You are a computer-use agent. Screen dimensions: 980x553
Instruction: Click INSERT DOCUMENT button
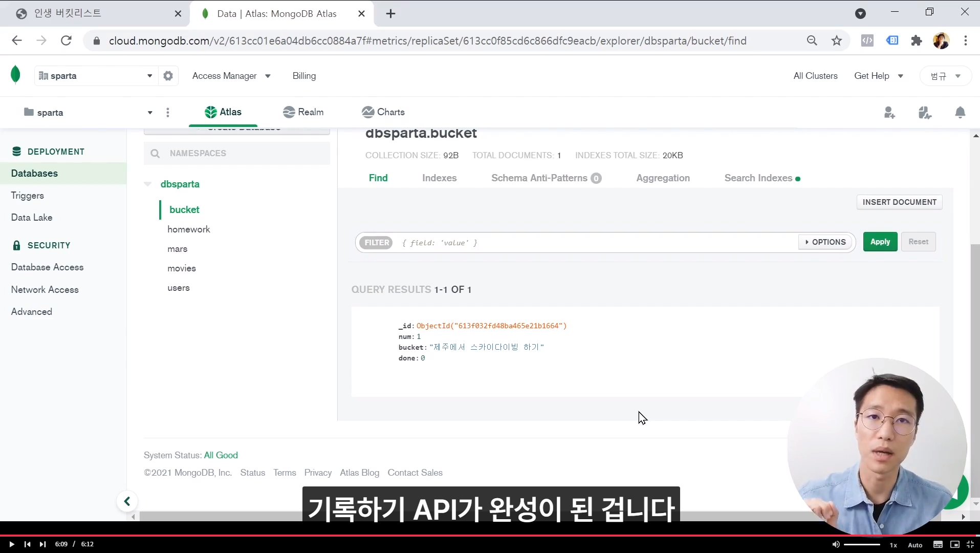point(899,202)
